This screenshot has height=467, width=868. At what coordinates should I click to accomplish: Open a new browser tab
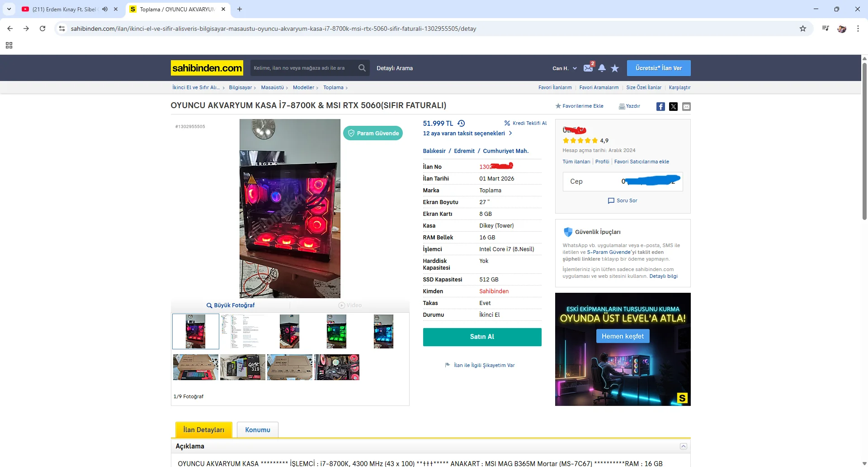[240, 9]
